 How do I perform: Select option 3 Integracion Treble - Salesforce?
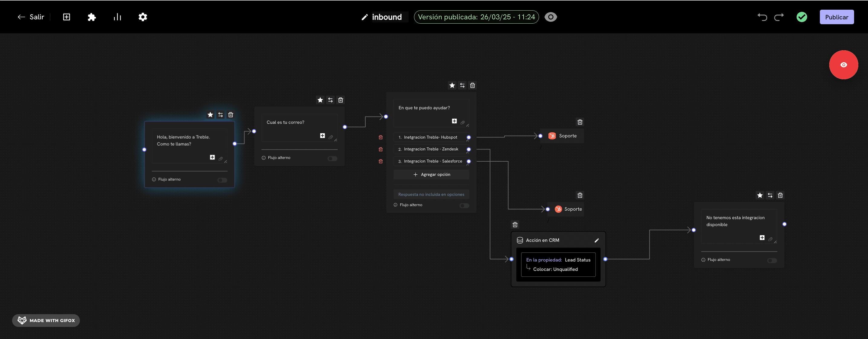[x=433, y=161]
